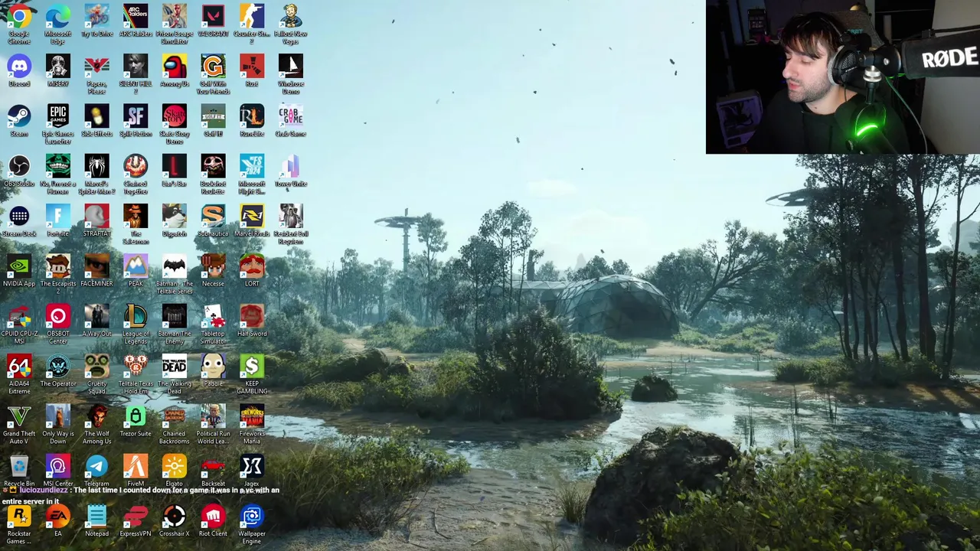
Task: Select The Escapists 2 icon
Action: coord(57,266)
